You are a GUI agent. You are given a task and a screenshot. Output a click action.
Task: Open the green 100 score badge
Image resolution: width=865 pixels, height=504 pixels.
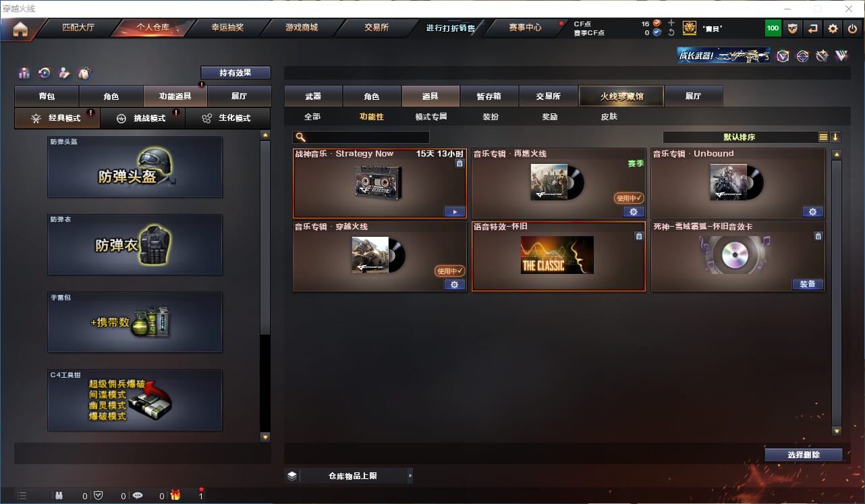(x=773, y=28)
